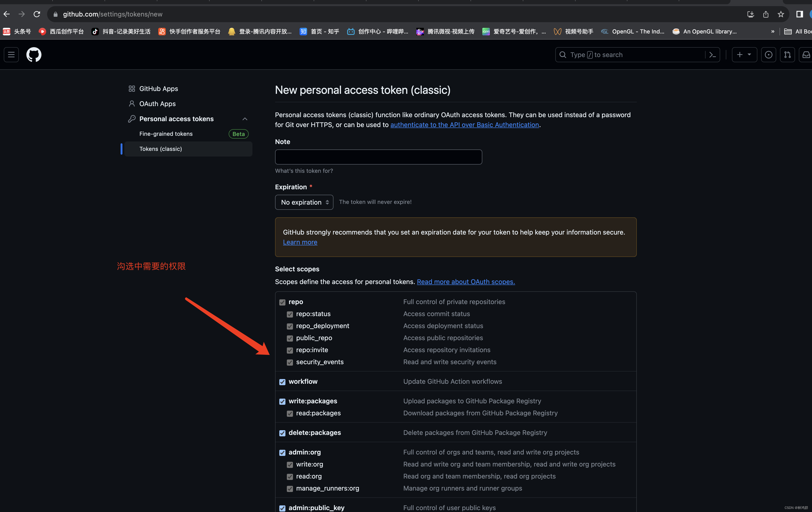Viewport: 812px width, 512px height.
Task: Toggle the write:org checkbox
Action: coord(290,465)
